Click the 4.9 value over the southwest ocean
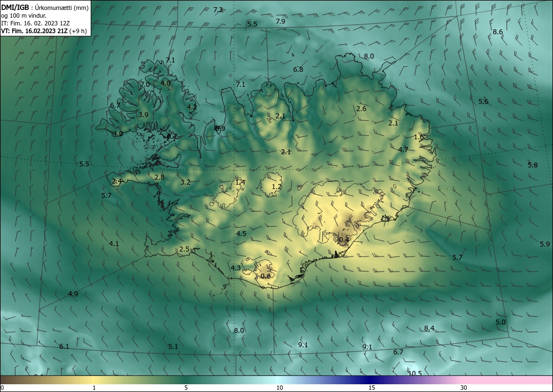Viewport: 553px width, 392px height. 73,294
